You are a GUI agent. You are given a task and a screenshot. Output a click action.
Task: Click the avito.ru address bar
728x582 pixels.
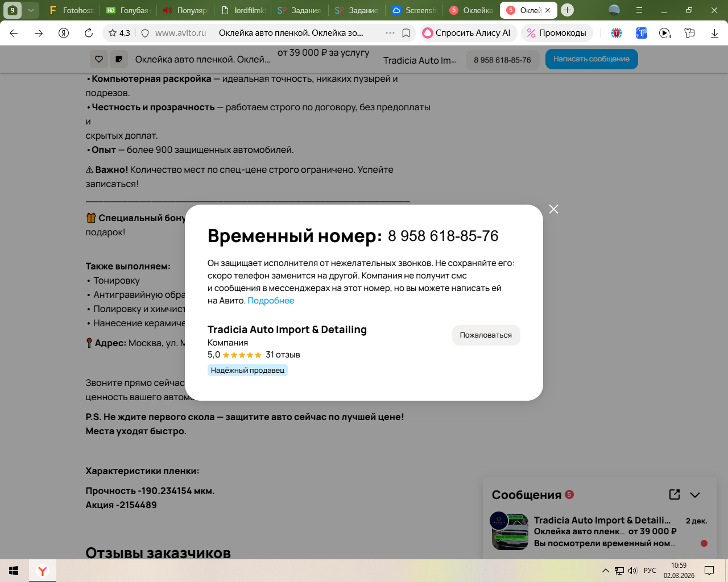point(259,33)
